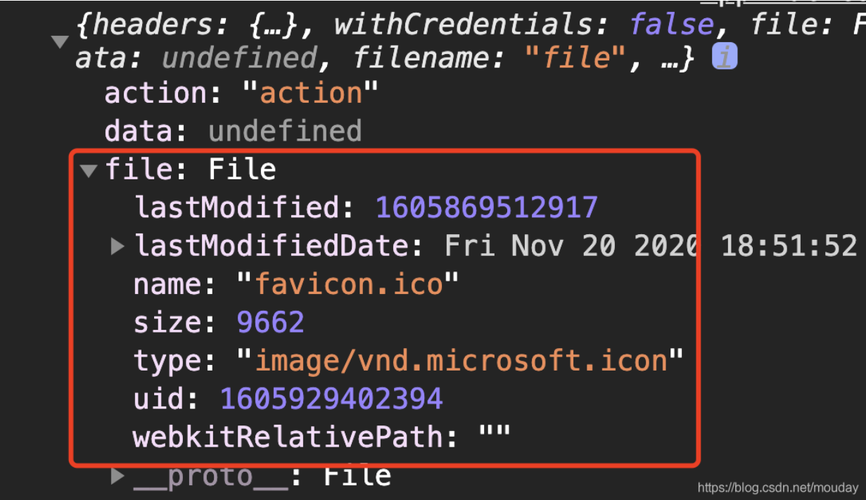Collapse the file: File node
Screen dimensions: 866x500
tap(88, 170)
